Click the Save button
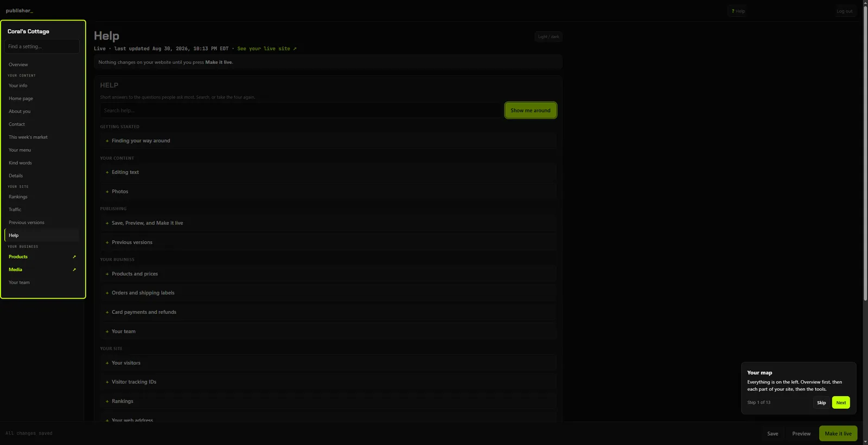Viewport: 868px width, 445px height. click(773, 434)
